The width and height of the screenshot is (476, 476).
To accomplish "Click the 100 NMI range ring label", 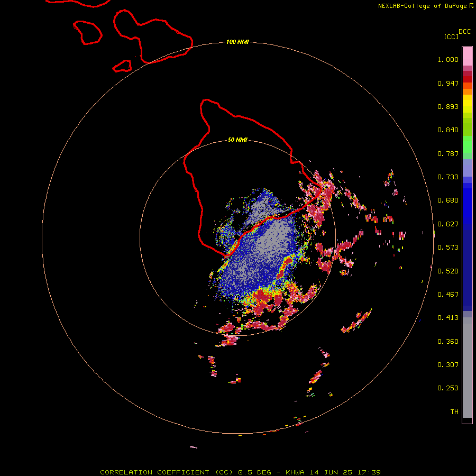I will tap(237, 42).
